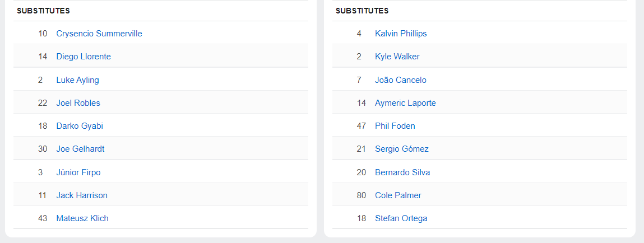Click on Sergio Gómez
Screen dimensions: 644x243
tap(401, 149)
